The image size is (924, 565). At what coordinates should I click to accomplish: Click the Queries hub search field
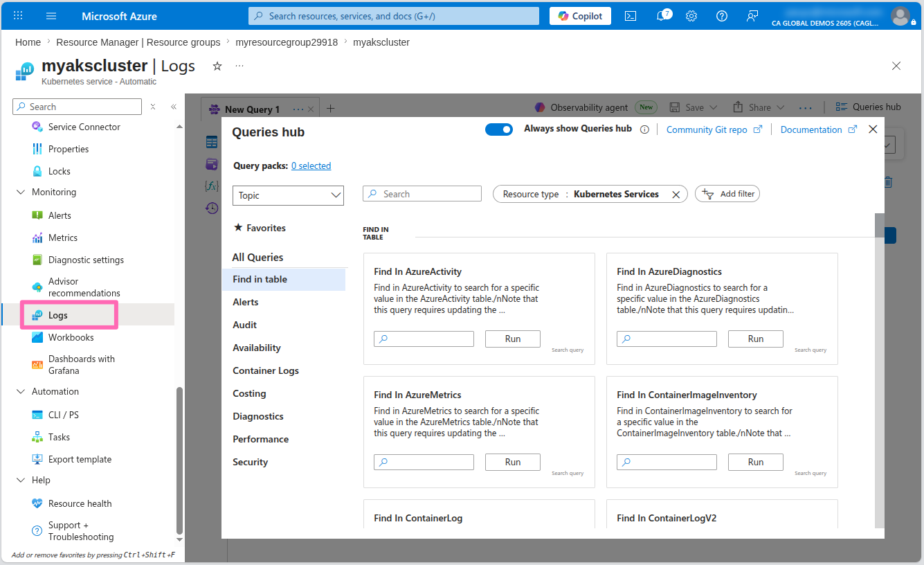click(x=422, y=194)
